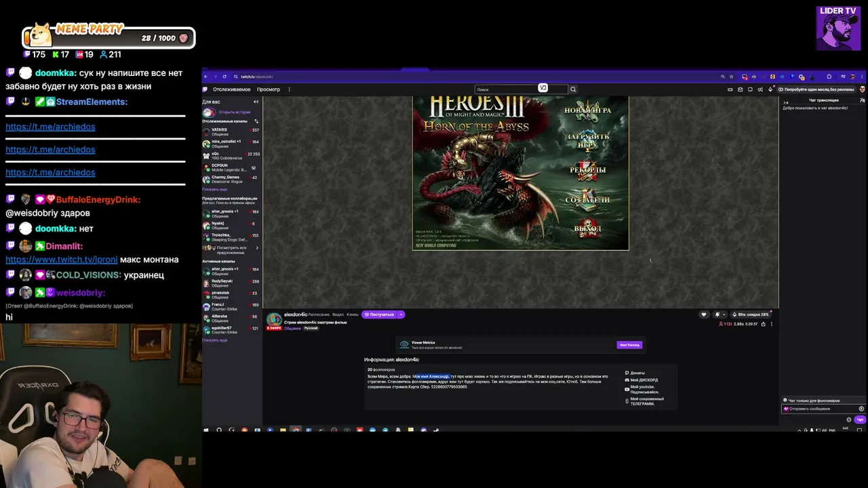Screen dimensions: 868x488
Task: Open the egokiller67 channel
Action: (231, 329)
